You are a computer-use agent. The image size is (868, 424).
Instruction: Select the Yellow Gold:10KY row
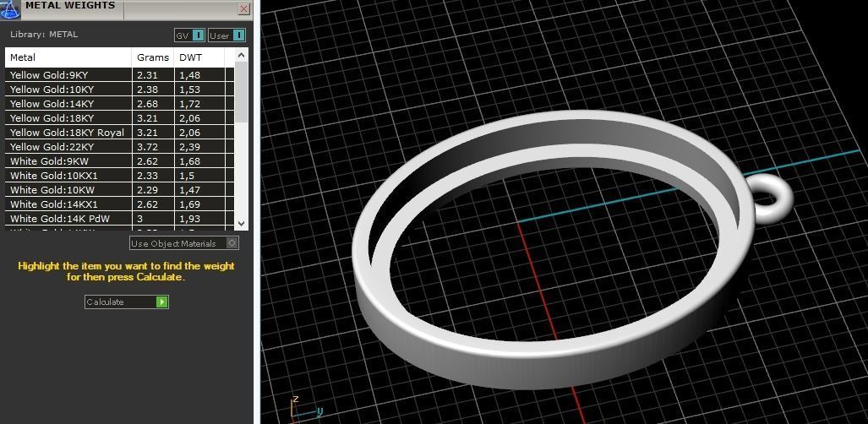click(x=119, y=90)
